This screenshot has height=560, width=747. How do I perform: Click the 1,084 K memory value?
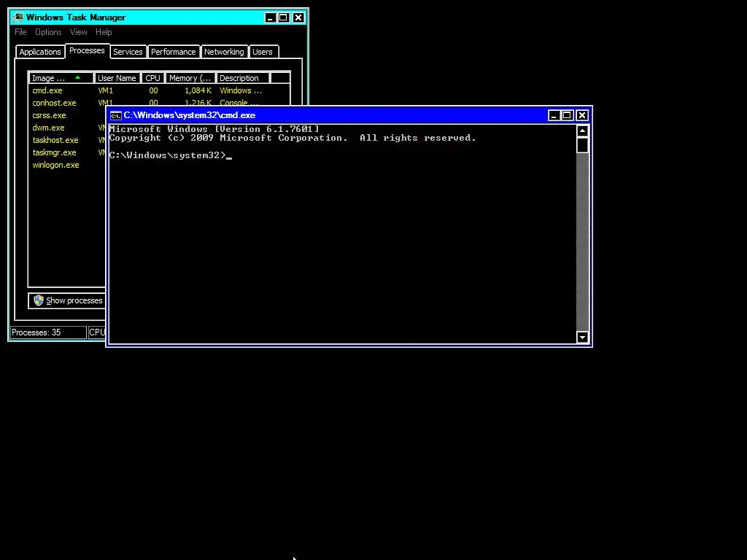pos(198,90)
